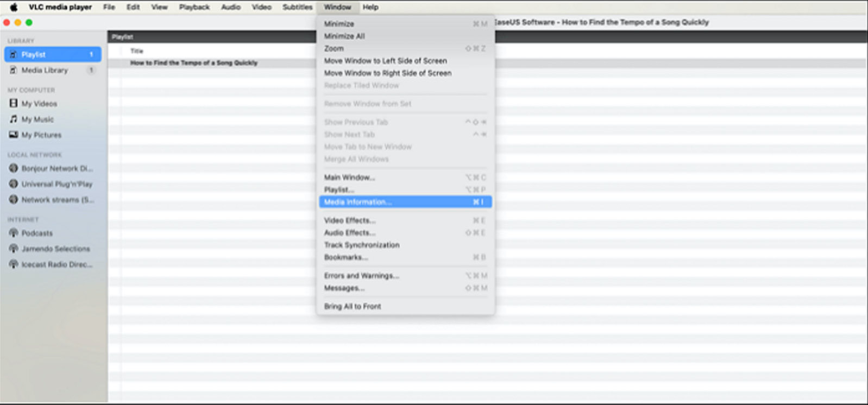Image resolution: width=868 pixels, height=405 pixels.
Task: Click the Universal Plug'n'Play globe icon
Action: [x=14, y=184]
